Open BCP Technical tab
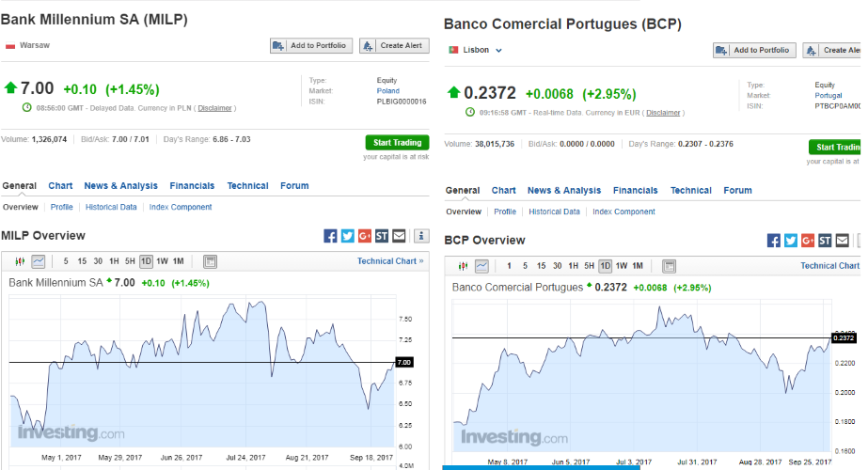 691,191
